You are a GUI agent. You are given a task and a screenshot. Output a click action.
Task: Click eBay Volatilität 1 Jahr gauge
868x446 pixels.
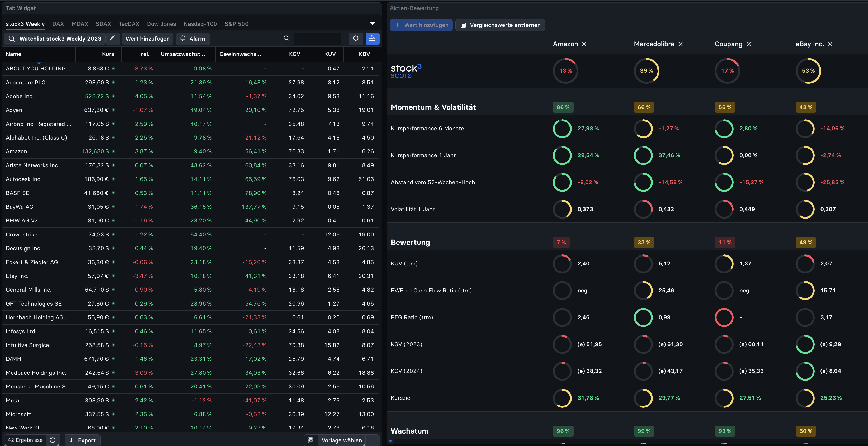pyautogui.click(x=805, y=209)
